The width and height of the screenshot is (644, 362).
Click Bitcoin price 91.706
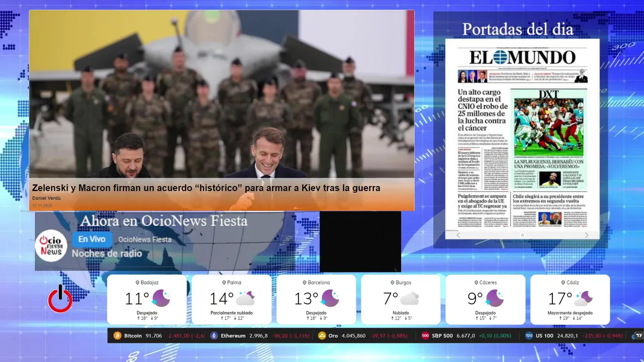tap(154, 336)
